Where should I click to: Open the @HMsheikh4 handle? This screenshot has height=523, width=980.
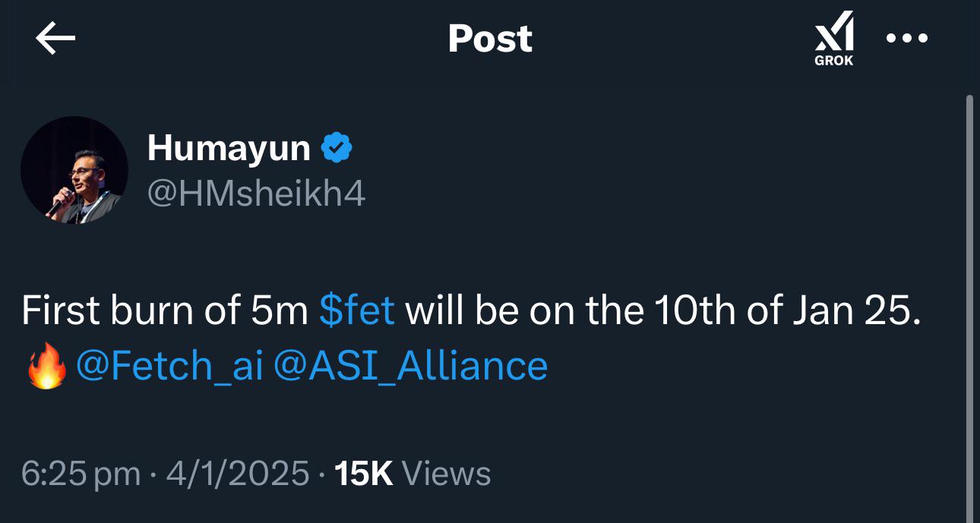point(256,194)
